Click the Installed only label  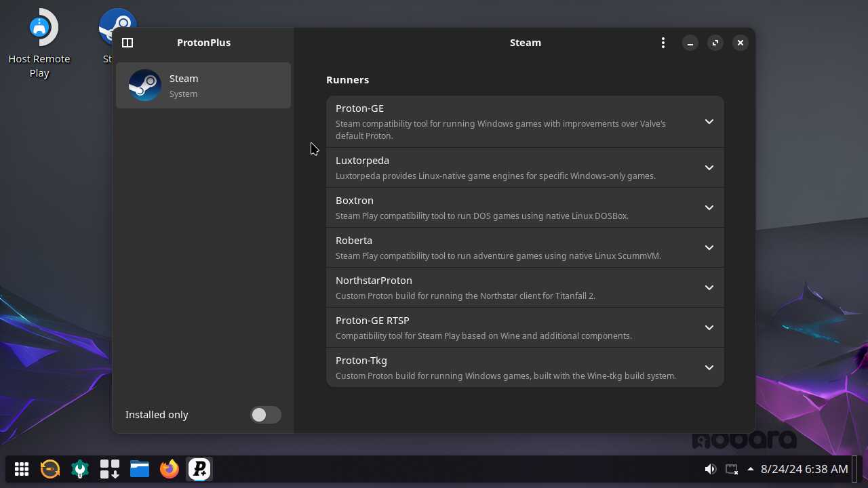[157, 415]
